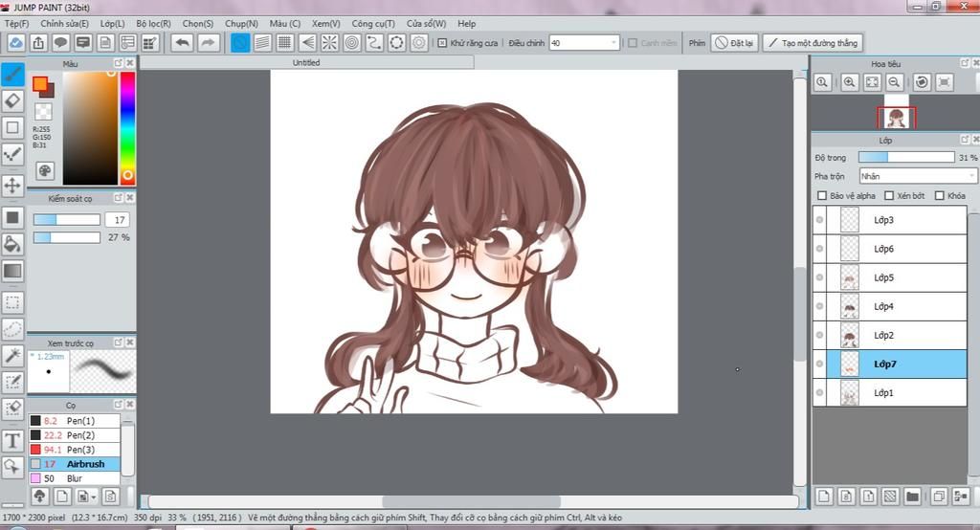Image resolution: width=980 pixels, height=530 pixels.
Task: Toggle the Bảo vệ alpha checkbox
Action: 822,195
